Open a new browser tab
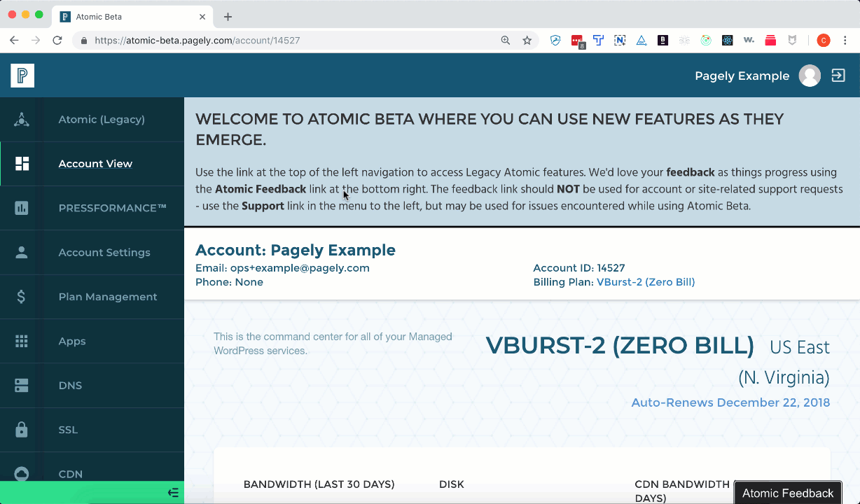 click(x=228, y=17)
